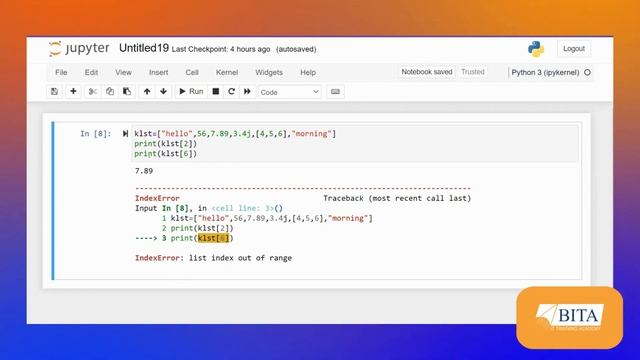The width and height of the screenshot is (640, 360).
Task: Restart the kernel icon
Action: 231,91
